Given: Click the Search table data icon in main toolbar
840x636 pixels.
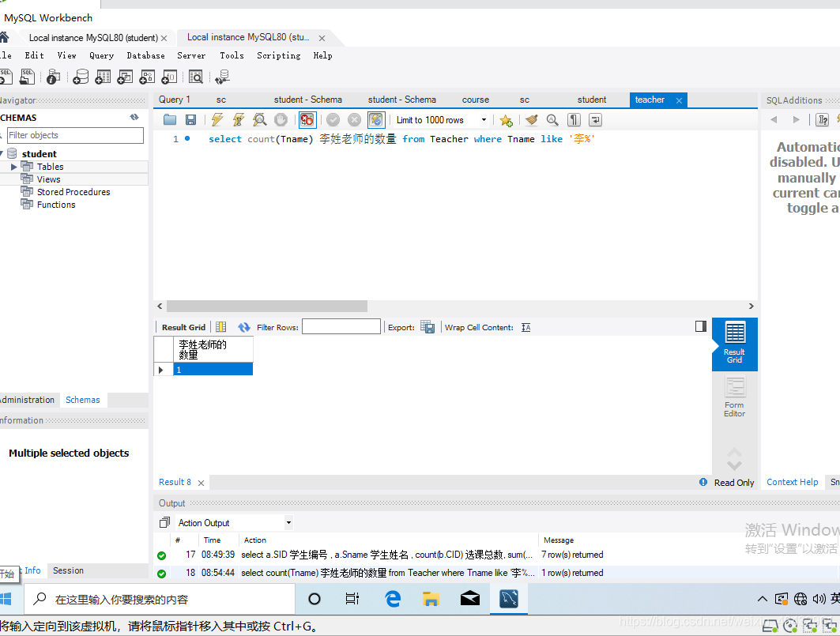Looking at the screenshot, I should [196, 77].
